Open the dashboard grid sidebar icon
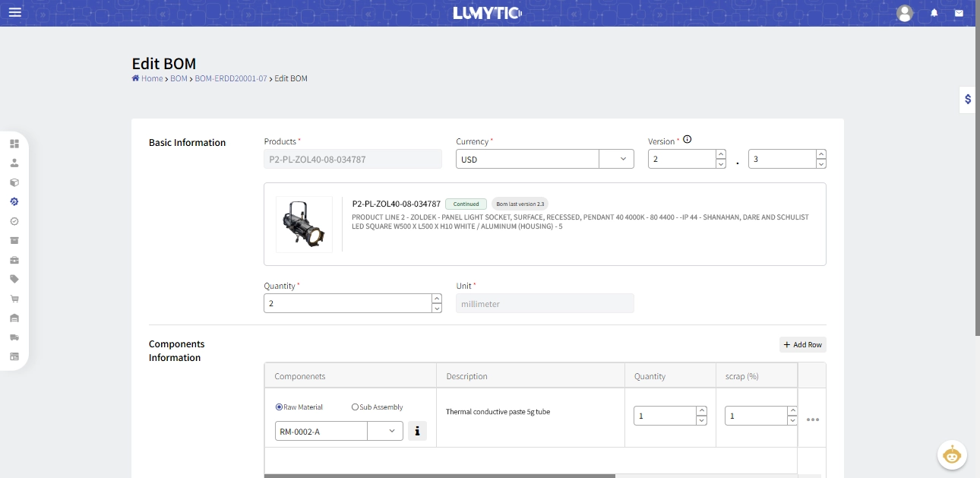Screen dimensions: 980x478 (14, 144)
